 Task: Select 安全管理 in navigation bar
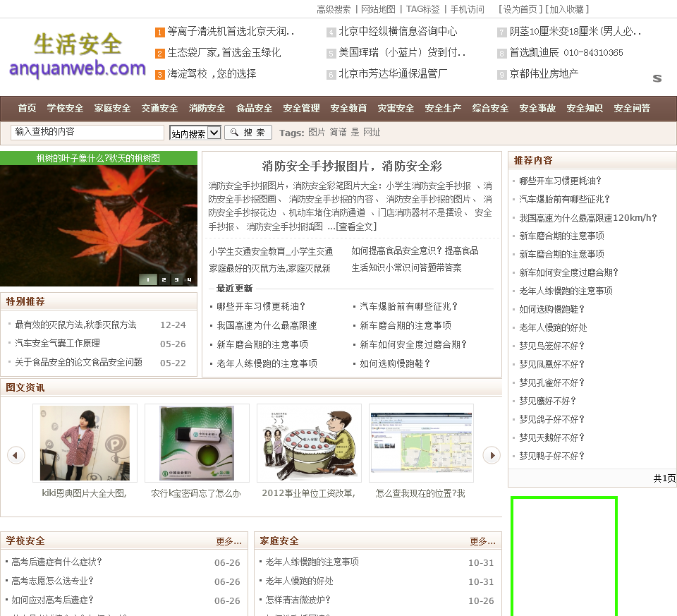[x=301, y=108]
